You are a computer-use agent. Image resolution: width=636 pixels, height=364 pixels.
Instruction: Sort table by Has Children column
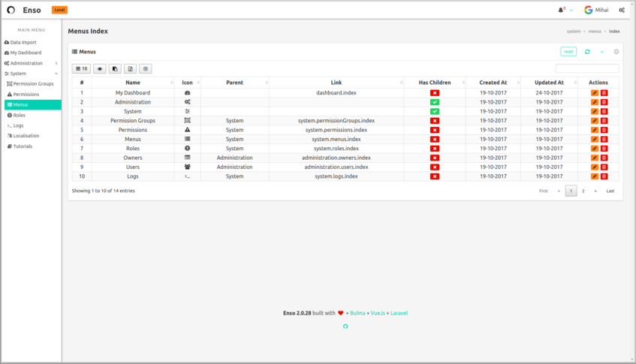tap(435, 83)
